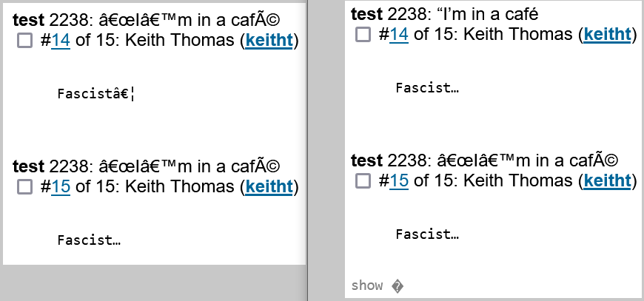
Task: Follow message number 15 link in left pane
Action: tap(61, 187)
